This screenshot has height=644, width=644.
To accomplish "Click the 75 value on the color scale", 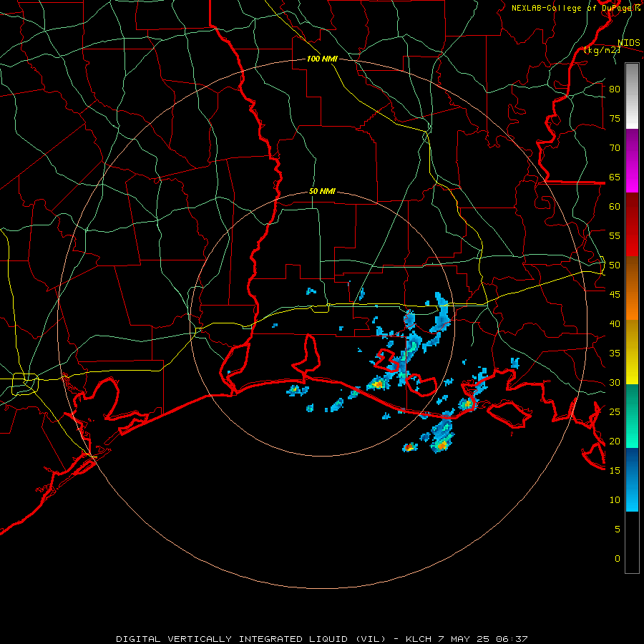I will pyautogui.click(x=615, y=119).
